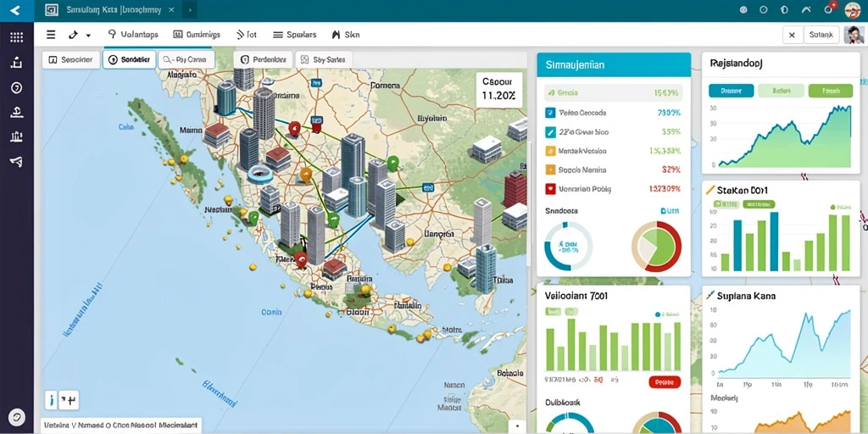The image size is (868, 434).
Task: Click the circular icon at sidebar bottom
Action: pos(17,416)
